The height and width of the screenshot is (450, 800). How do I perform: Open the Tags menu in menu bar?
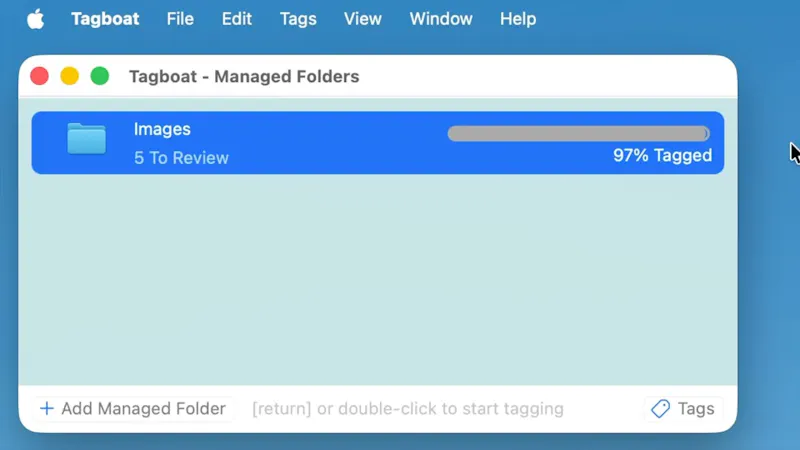[x=298, y=19]
